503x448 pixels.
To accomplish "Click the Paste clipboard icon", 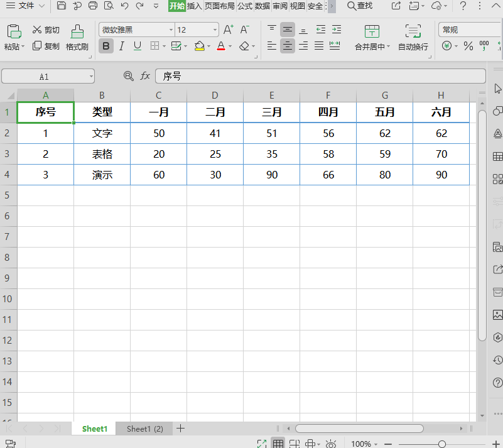I will [x=14, y=31].
